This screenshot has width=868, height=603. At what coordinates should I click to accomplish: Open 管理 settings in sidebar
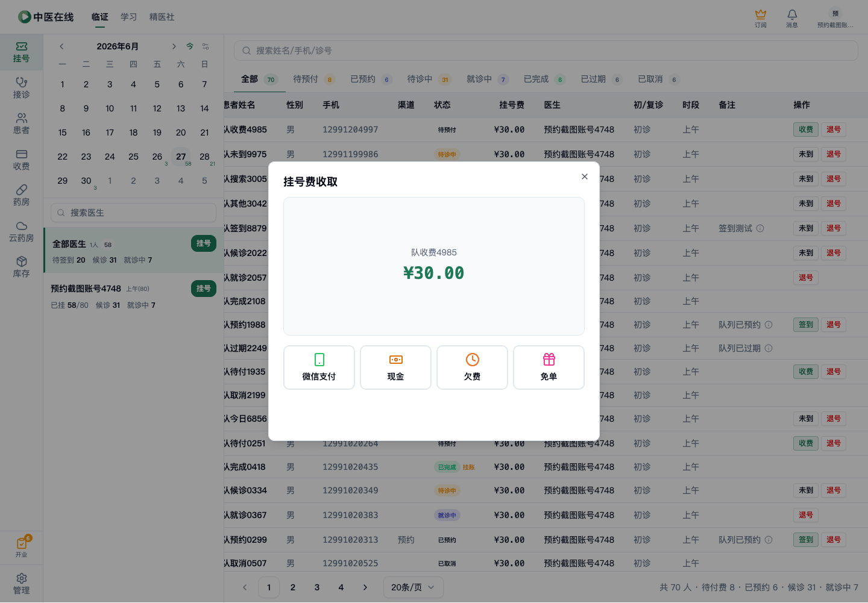point(21,584)
